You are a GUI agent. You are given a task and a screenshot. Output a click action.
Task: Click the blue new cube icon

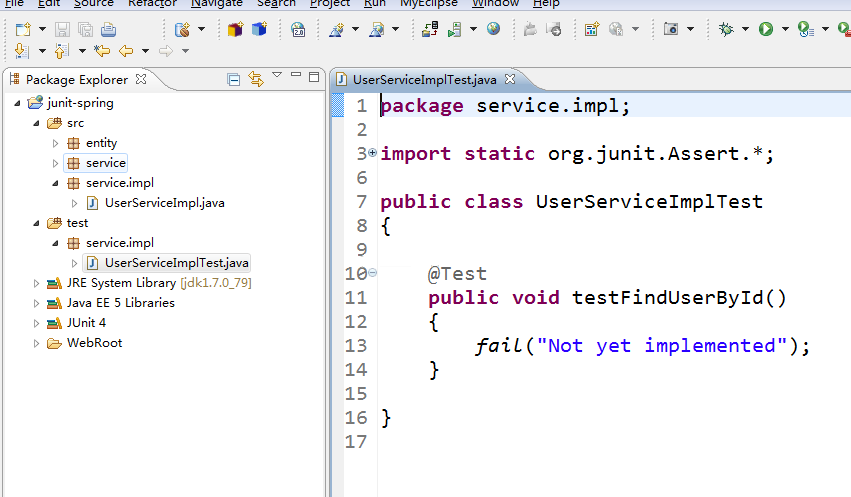259,29
